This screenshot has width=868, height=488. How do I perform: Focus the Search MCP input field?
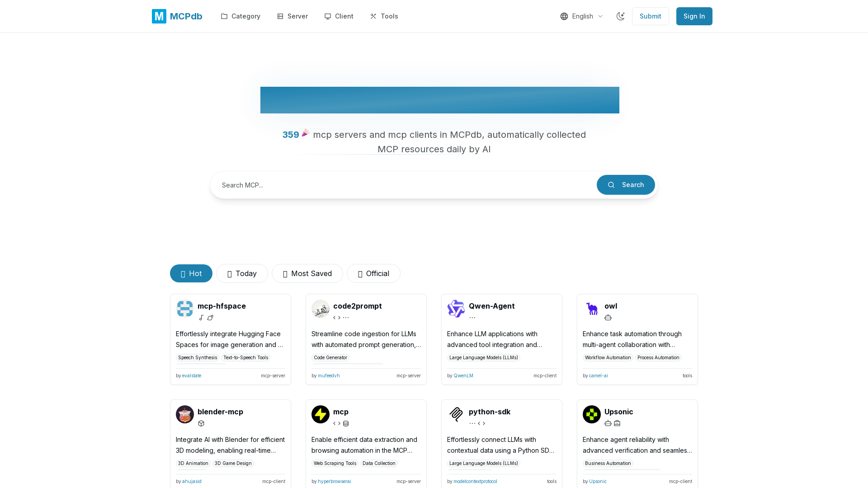405,185
